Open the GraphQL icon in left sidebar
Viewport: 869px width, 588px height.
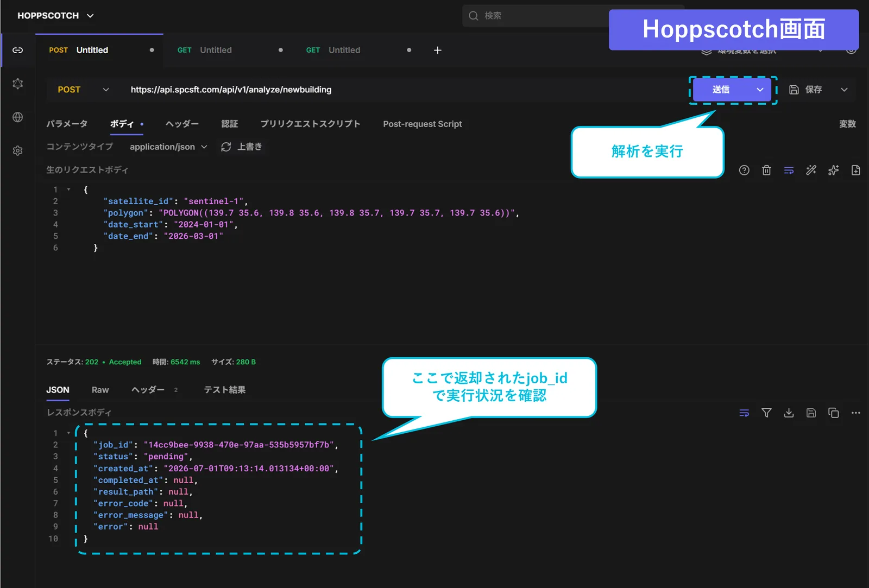17,84
